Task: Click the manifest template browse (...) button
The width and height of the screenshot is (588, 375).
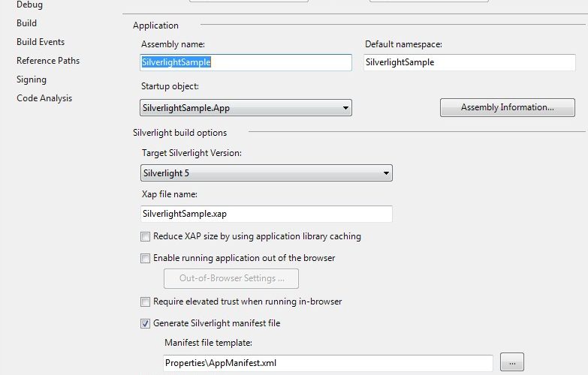Action: tap(511, 362)
